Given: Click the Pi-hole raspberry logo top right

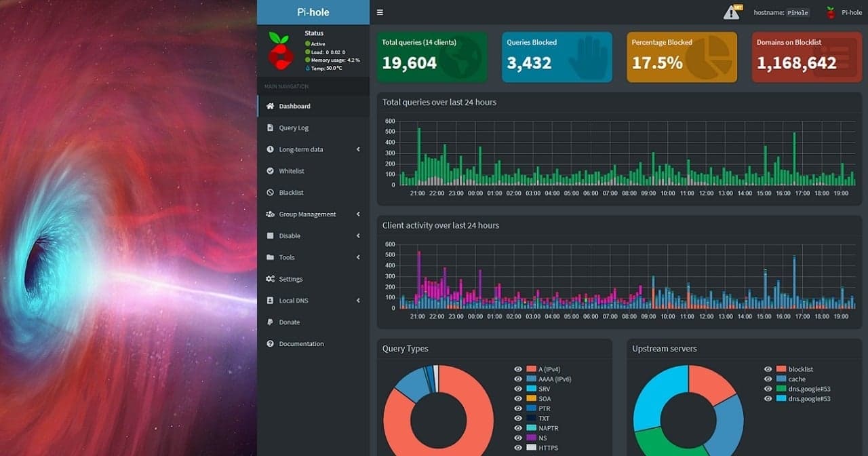Looking at the screenshot, I should click(x=830, y=12).
